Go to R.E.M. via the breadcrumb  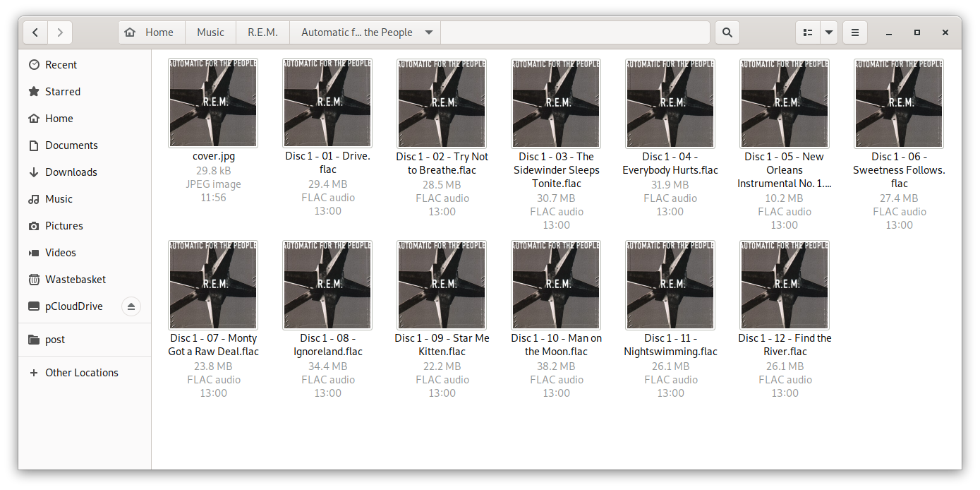262,32
